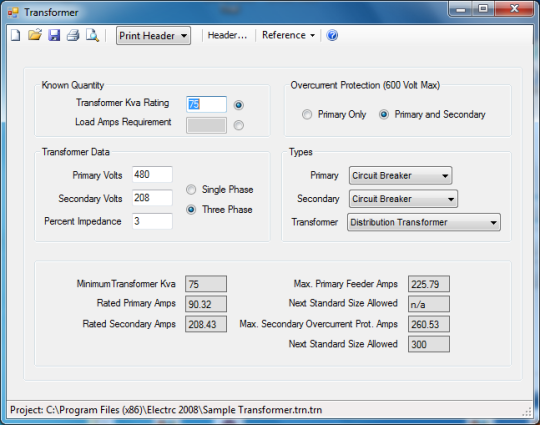The image size is (540, 425).
Task: Close the Transformer window
Action: tap(515, 9)
